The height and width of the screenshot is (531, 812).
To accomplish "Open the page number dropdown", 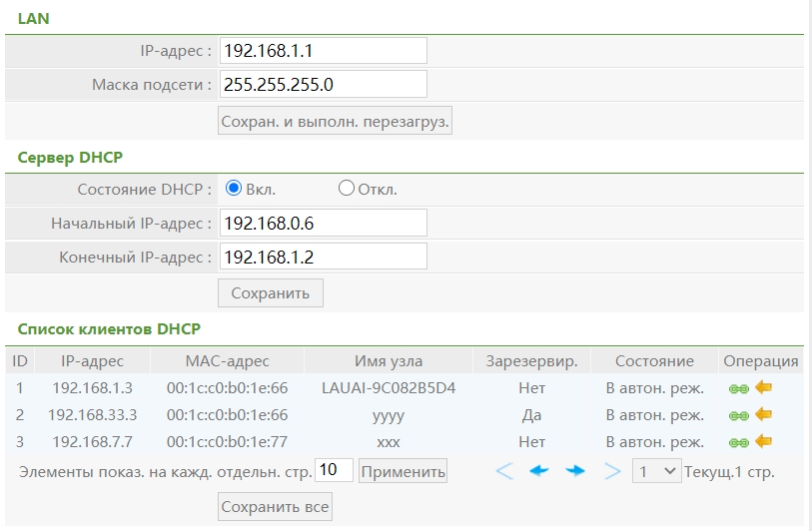I will pyautogui.click(x=656, y=471).
